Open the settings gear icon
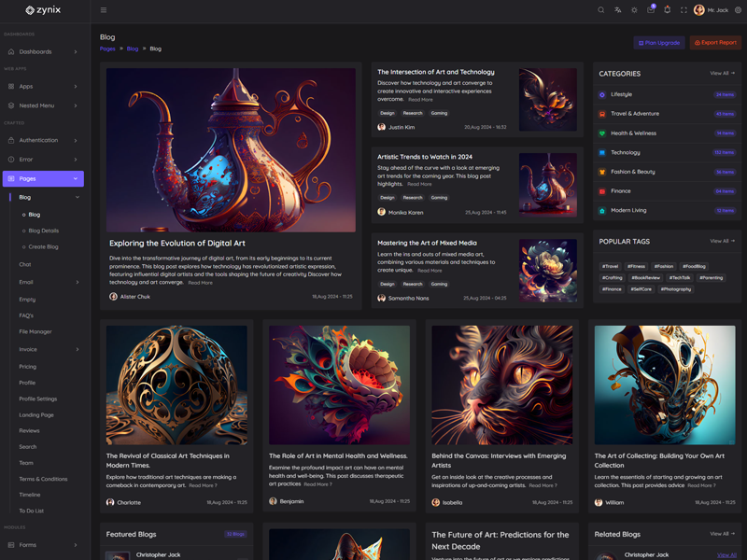Image resolution: width=747 pixels, height=560 pixels. click(738, 10)
